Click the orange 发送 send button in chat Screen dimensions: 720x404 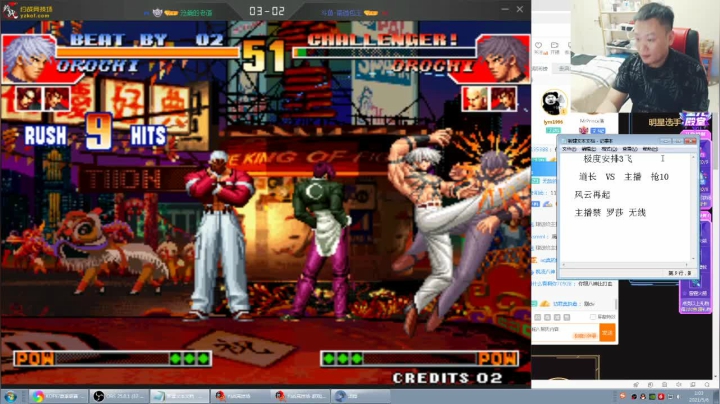pos(608,333)
